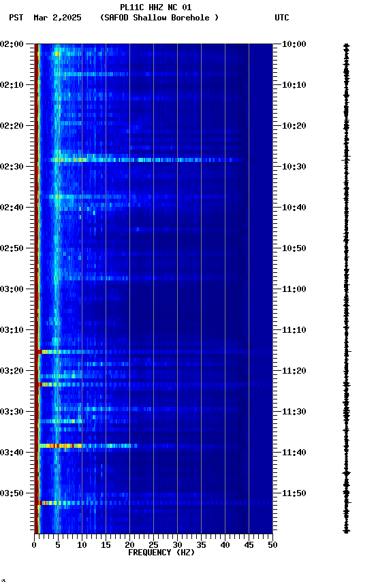This screenshot has height=588, width=376.
Task: Click the 02:30 PST time label
Action: [12, 167]
